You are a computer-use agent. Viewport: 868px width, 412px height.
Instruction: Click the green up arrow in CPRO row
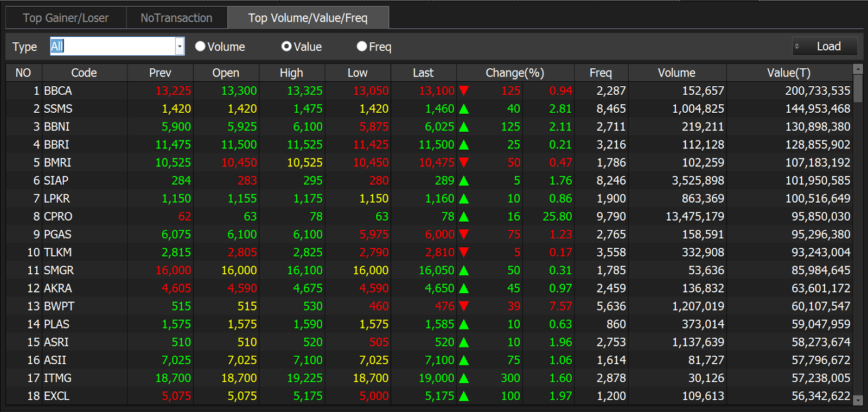pos(464,217)
